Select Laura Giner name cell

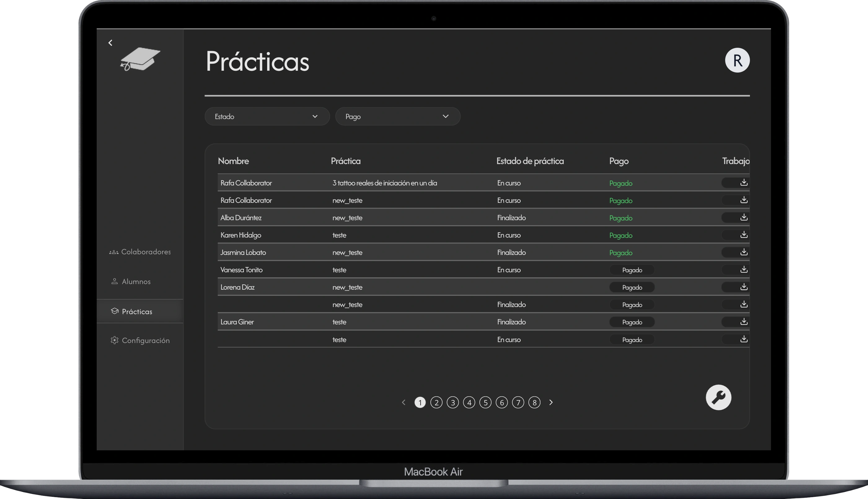pos(237,322)
